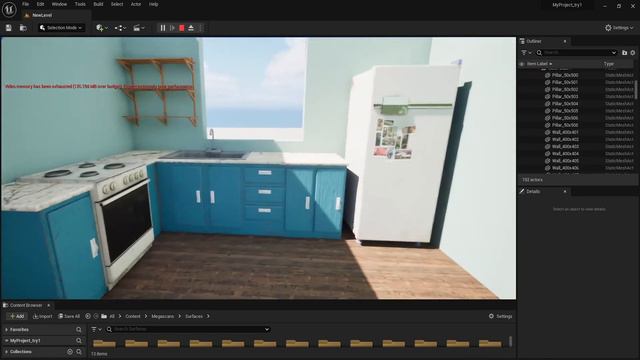The image size is (640, 360).
Task: Expand the Collections section
Action: (x=7, y=351)
